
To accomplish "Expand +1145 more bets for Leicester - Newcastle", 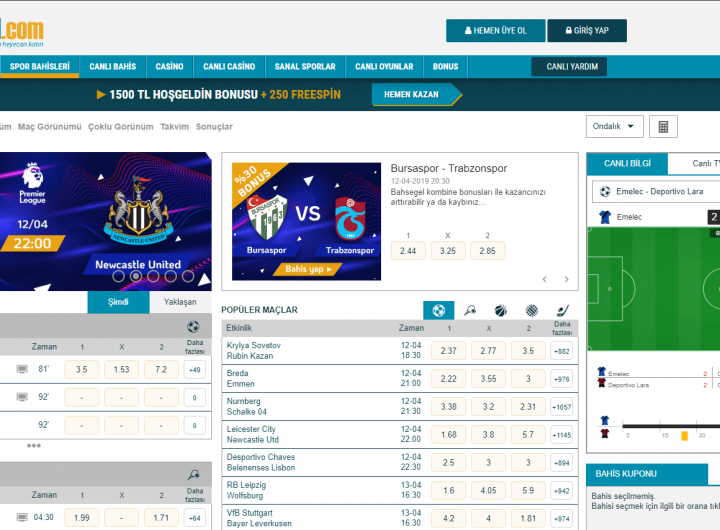I will 562,435.
